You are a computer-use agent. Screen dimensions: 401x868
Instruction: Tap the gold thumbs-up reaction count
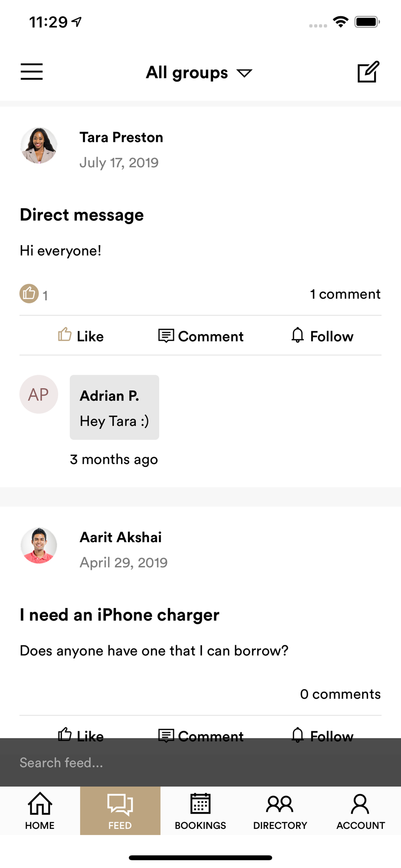(34, 294)
